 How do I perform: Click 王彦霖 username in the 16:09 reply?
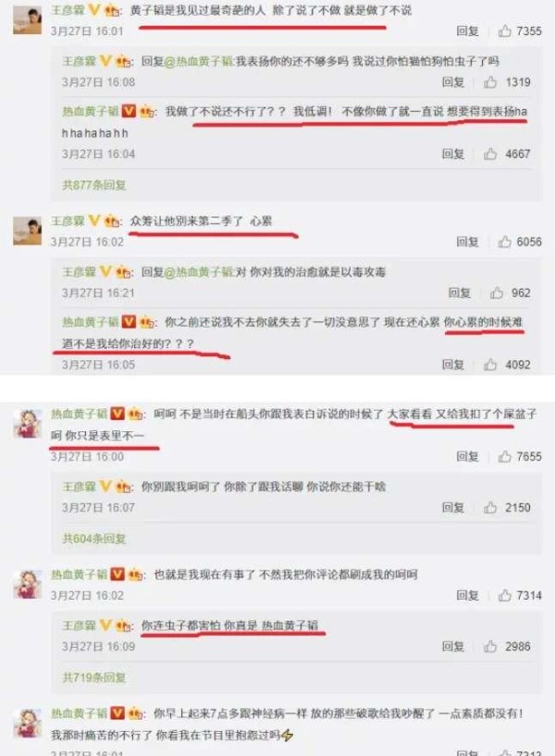click(x=79, y=626)
